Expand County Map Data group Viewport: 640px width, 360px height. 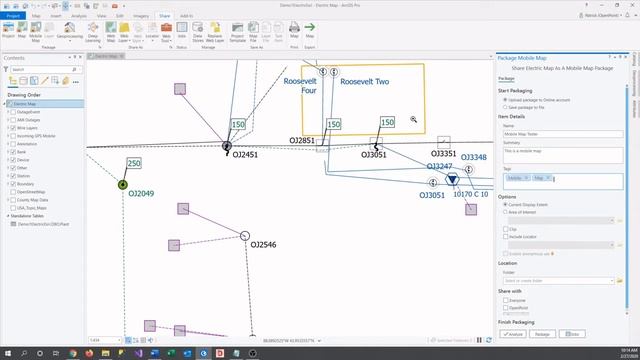click(8, 200)
